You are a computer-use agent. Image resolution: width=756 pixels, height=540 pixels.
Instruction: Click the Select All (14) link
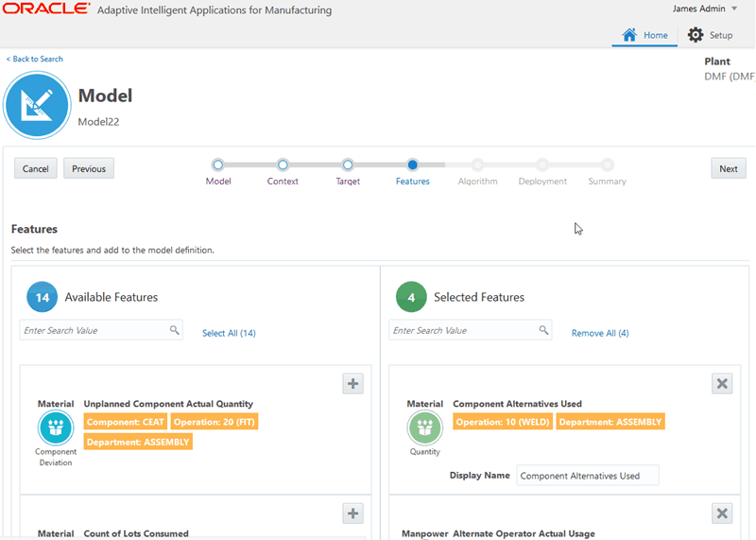[x=229, y=333]
